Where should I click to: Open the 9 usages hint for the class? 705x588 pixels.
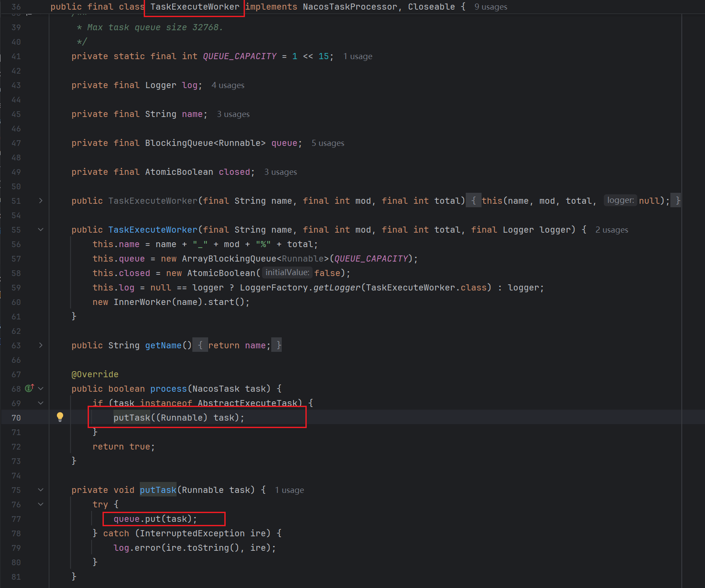pyautogui.click(x=490, y=7)
